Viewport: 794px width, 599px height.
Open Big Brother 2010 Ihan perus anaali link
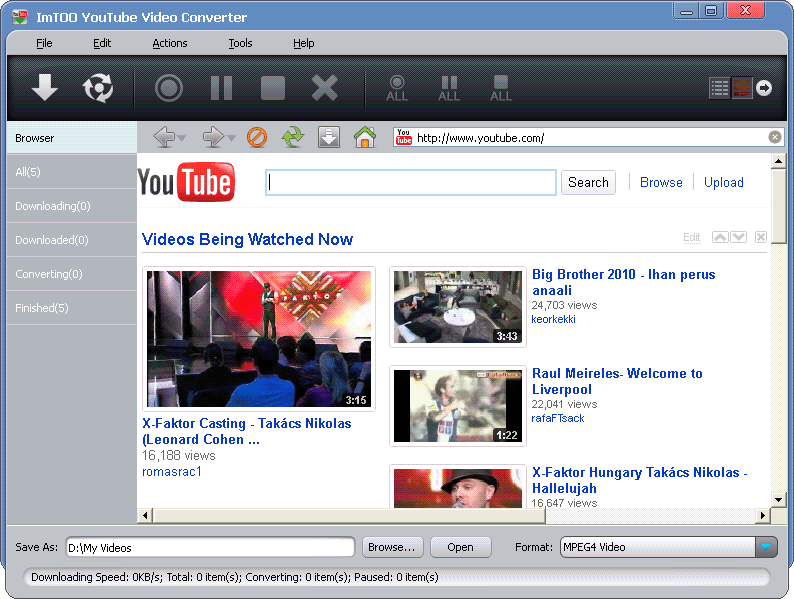tap(623, 282)
